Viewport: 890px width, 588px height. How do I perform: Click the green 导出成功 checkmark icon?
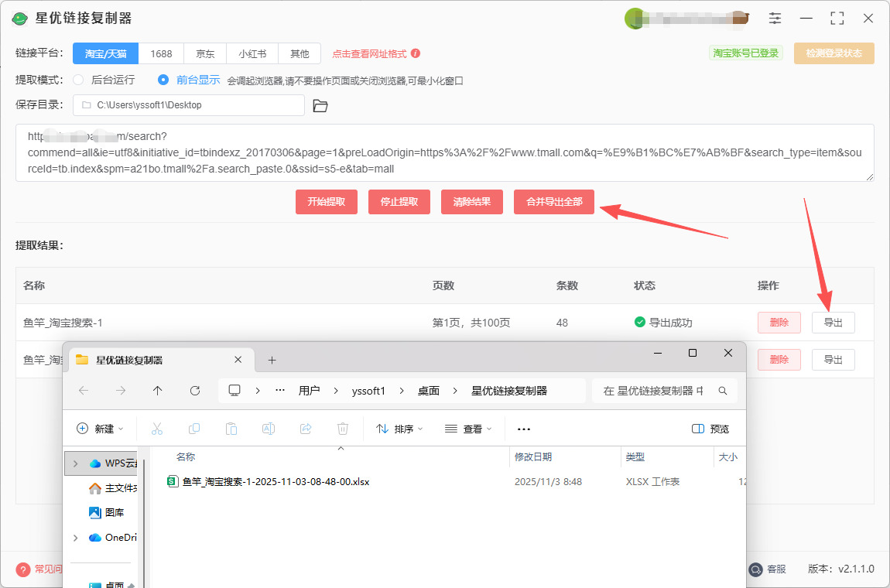click(640, 323)
